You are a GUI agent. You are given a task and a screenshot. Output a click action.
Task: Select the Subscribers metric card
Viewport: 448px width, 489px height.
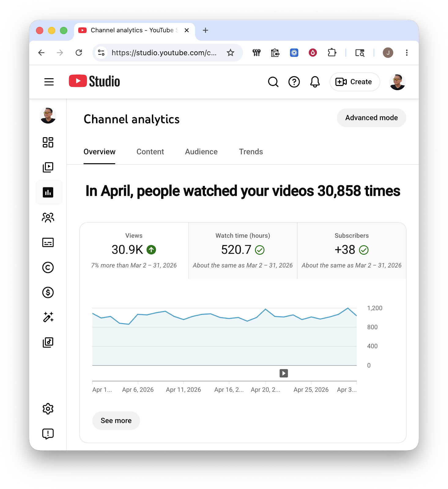click(352, 251)
